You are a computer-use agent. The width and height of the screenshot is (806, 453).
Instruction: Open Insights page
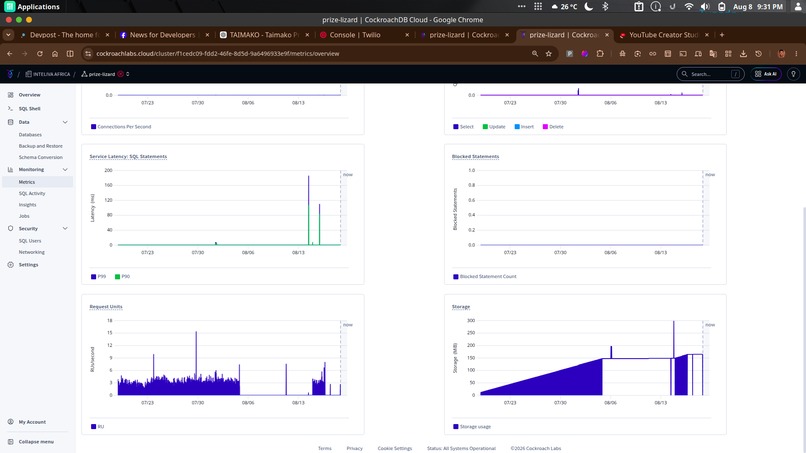click(27, 205)
